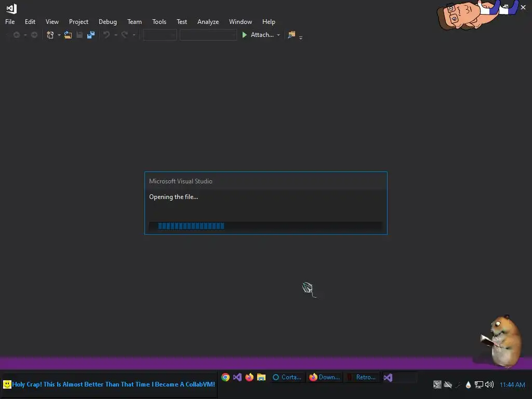Open the Help menu
This screenshot has height=399, width=532.
pos(269,22)
